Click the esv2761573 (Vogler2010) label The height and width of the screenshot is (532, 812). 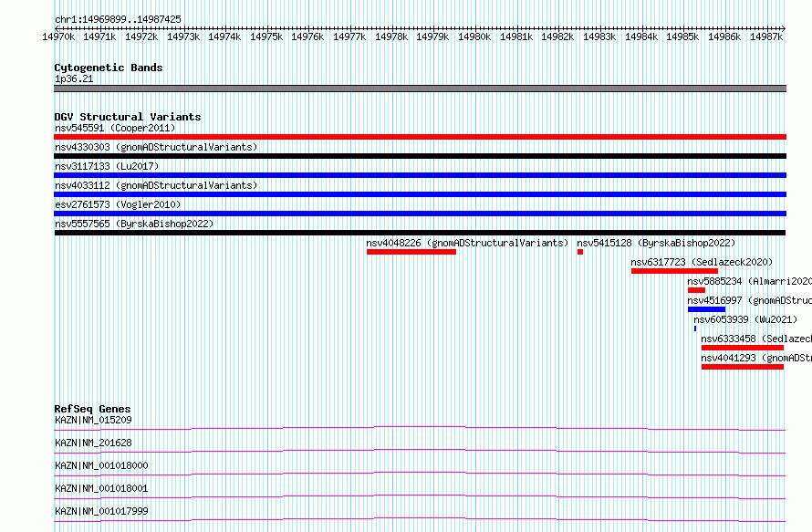pyautogui.click(x=118, y=204)
